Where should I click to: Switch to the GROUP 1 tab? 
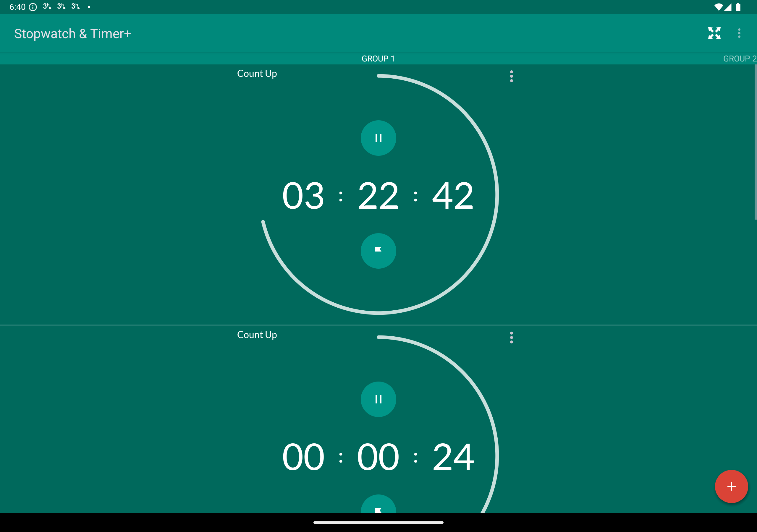pyautogui.click(x=378, y=59)
